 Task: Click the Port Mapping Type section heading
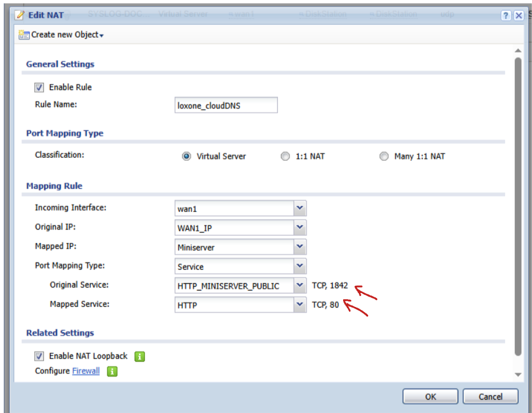(65, 133)
